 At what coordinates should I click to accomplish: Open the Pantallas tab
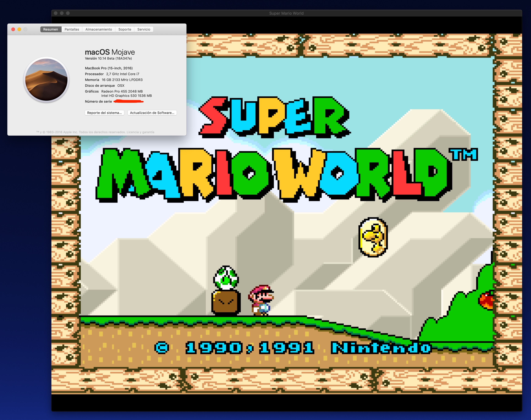click(x=72, y=29)
